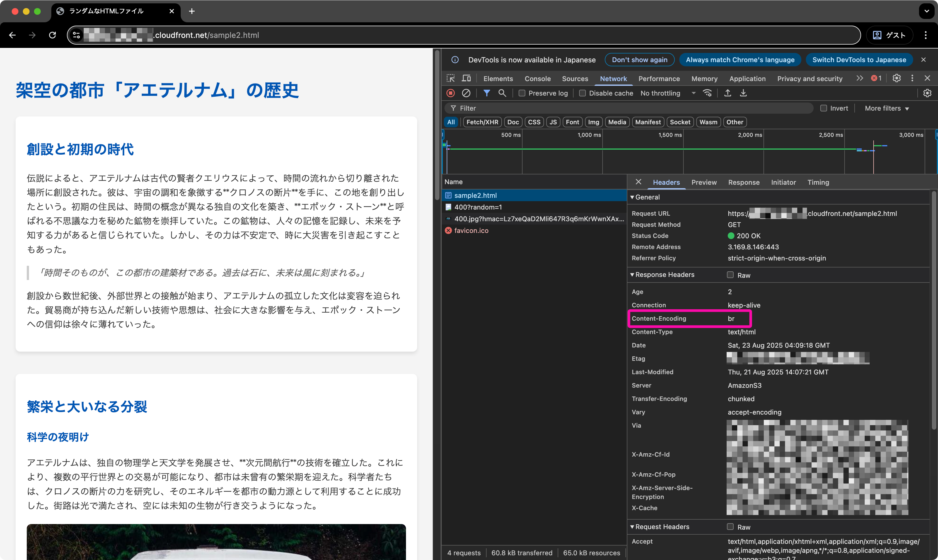Screen dimensions: 938x560
Task: Open site information icon in address bar
Action: point(76,35)
